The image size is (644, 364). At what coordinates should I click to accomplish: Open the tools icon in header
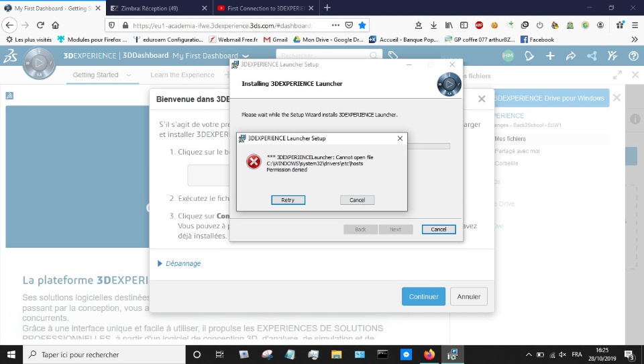coord(612,56)
